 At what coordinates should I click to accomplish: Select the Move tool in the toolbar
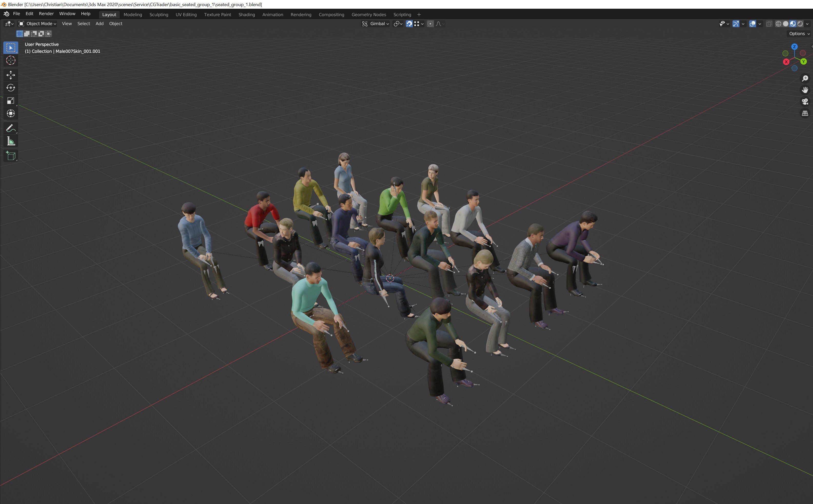(11, 75)
